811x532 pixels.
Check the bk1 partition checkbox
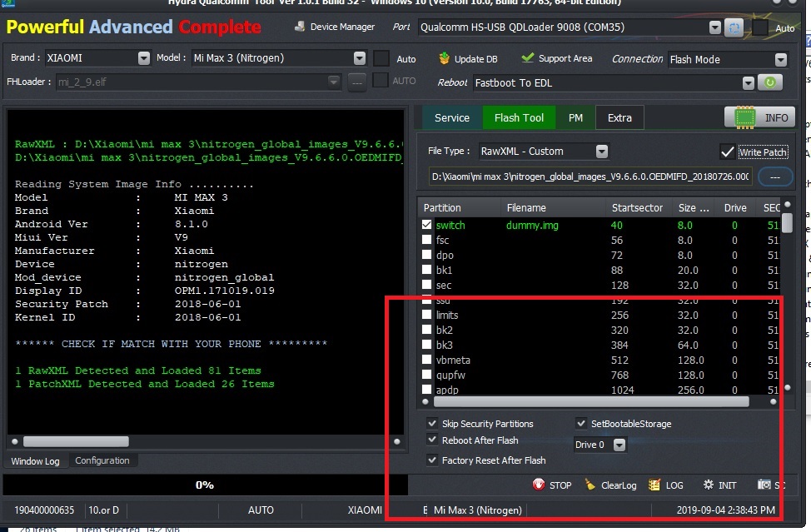click(426, 270)
